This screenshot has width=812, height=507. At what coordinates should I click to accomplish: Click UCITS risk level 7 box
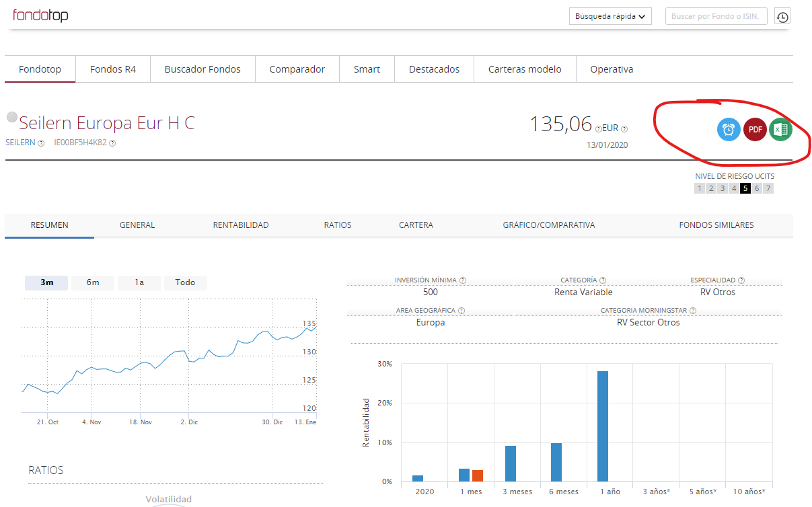coord(768,188)
